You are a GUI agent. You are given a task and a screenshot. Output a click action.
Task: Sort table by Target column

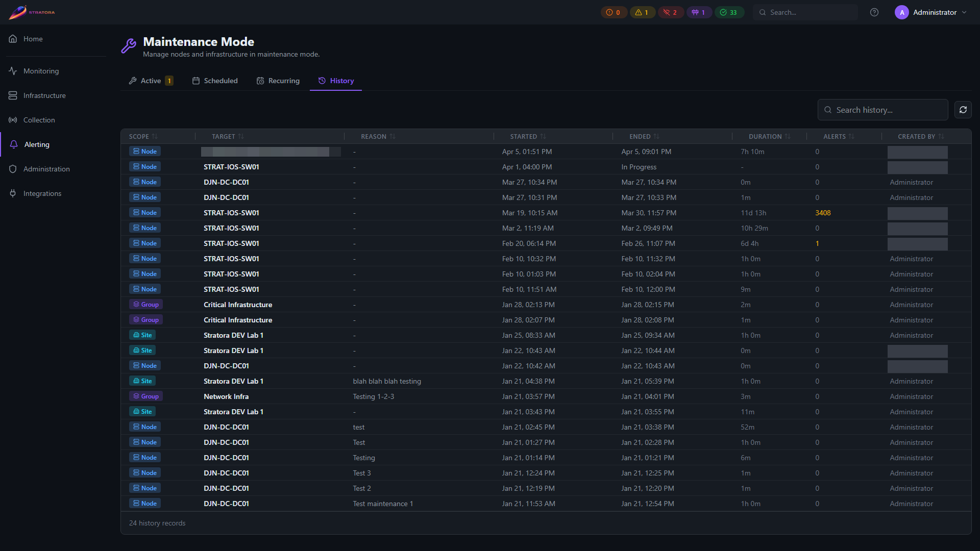coord(228,136)
